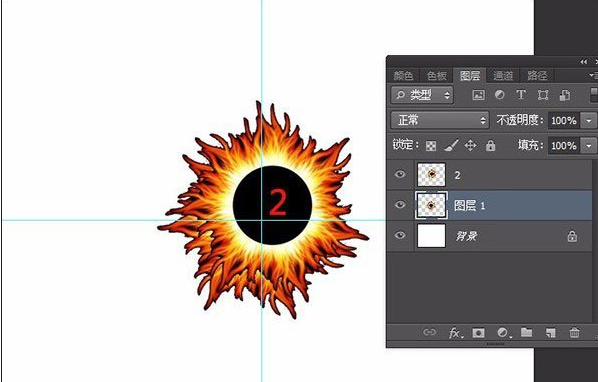Open the fx layer style menu

tap(455, 333)
